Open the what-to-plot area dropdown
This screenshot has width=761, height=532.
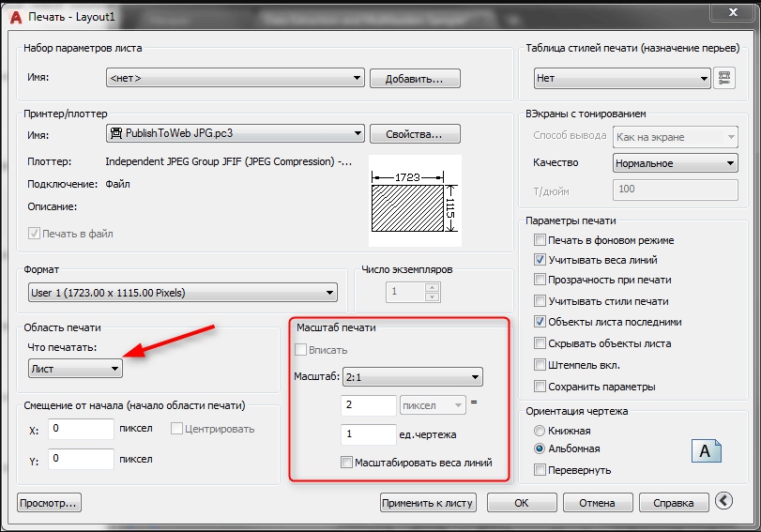click(x=76, y=369)
